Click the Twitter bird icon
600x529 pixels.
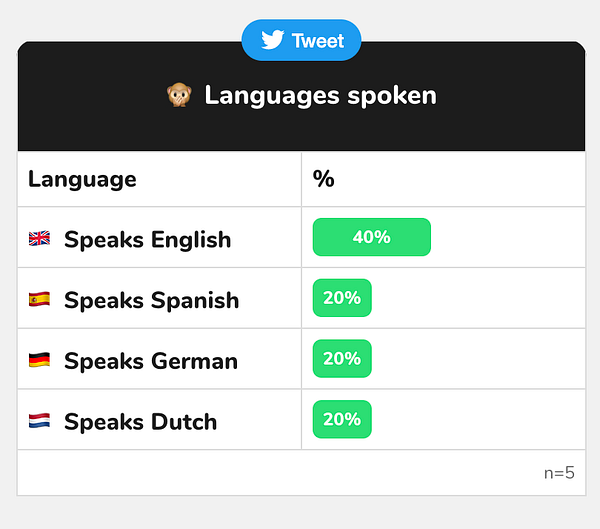coord(272,41)
